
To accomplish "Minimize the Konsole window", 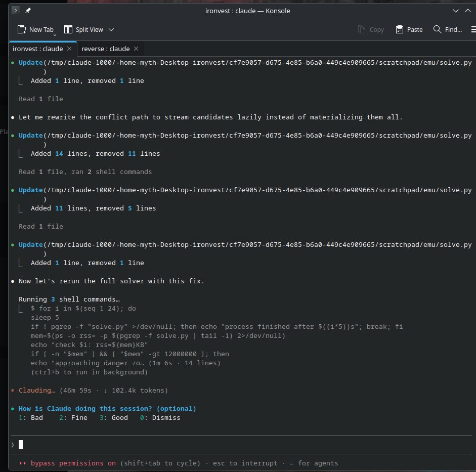I will (455, 11).
